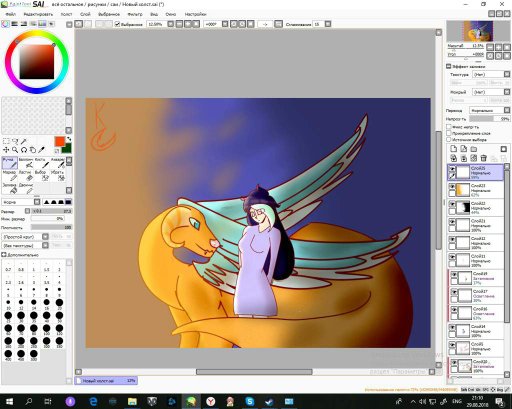Open the Холст menu
This screenshot has height=409, width=512.
(66, 14)
